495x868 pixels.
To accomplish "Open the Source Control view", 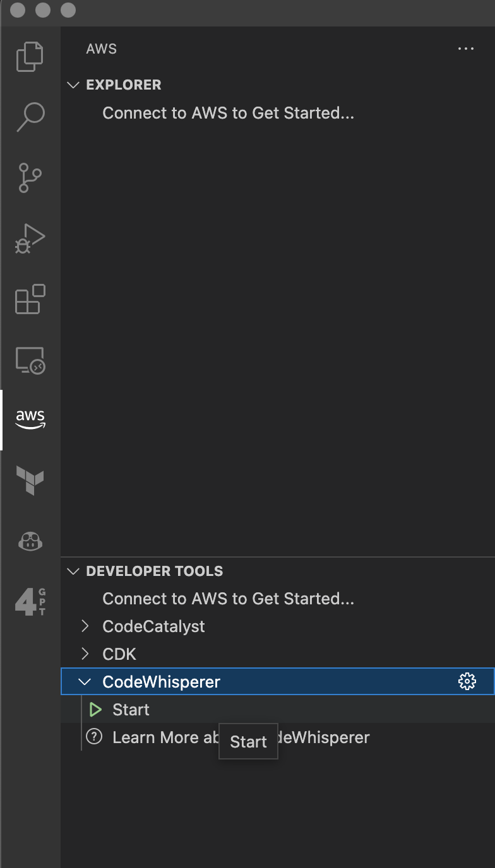I will click(x=30, y=177).
